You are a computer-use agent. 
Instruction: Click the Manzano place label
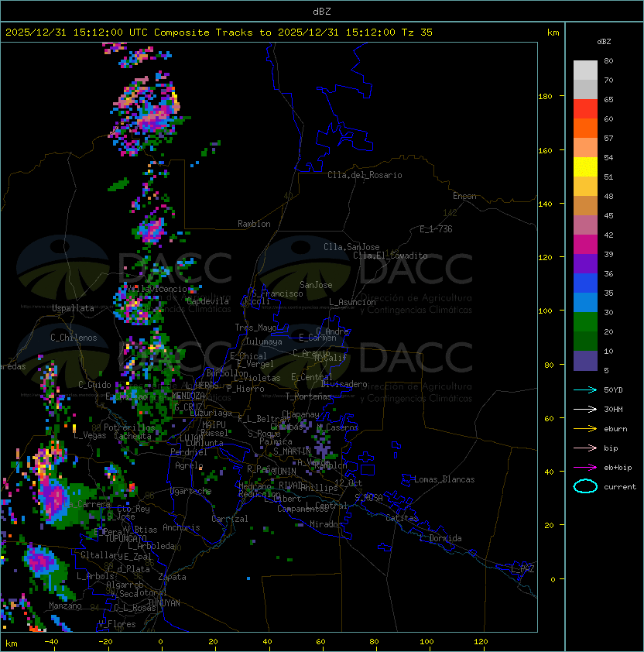65,606
